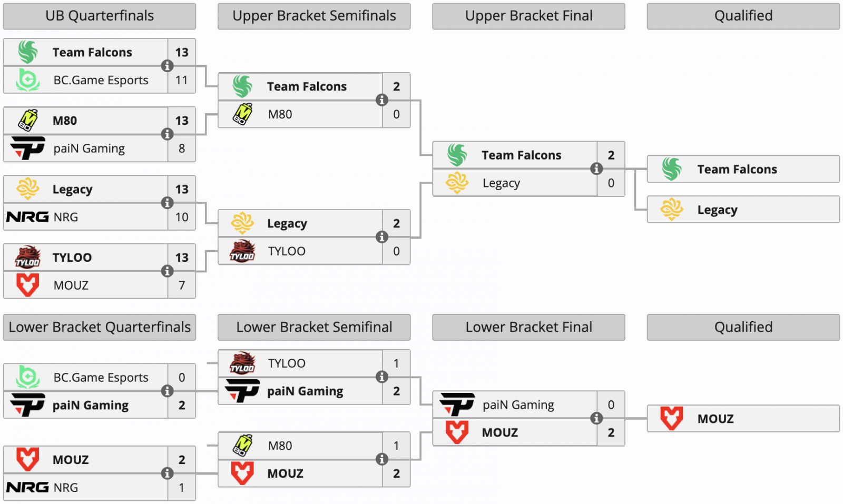
Task: Click MOUZ logo in lower Qualified slot
Action: point(672,419)
